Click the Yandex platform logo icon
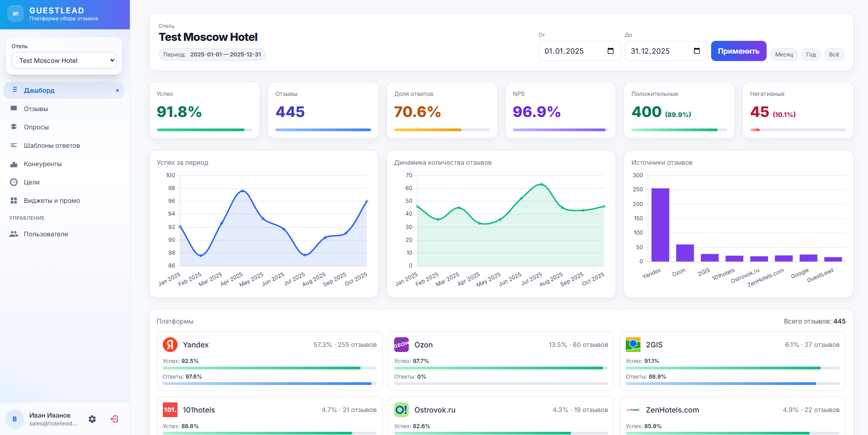 [170, 345]
